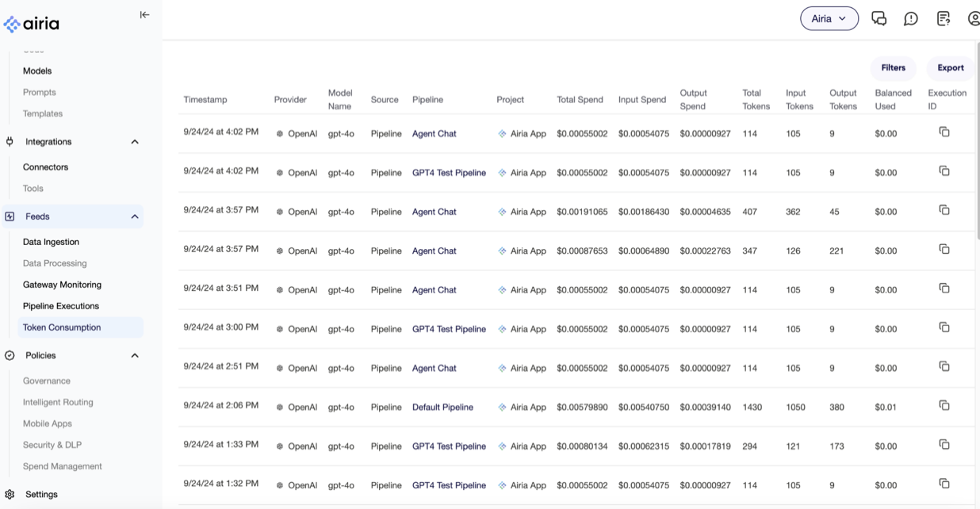Click the Timestamp column header

(205, 100)
